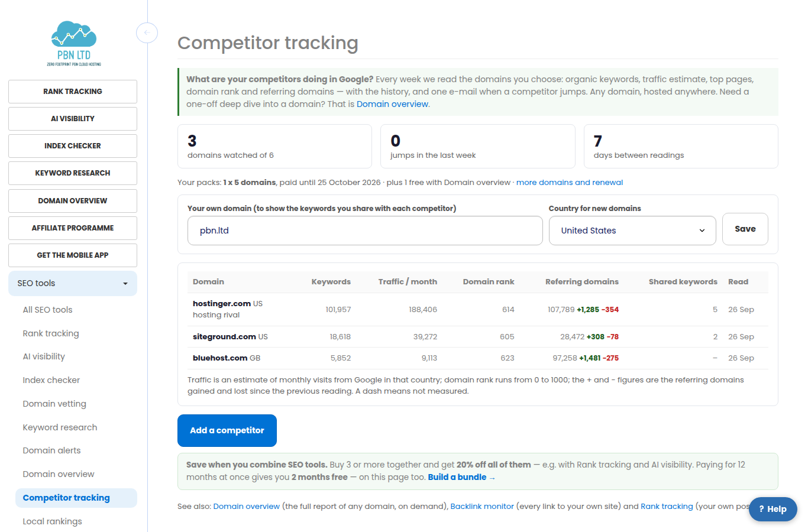Click the hosting rival note under hostinger.com
This screenshot has width=808, height=532.
(x=216, y=315)
